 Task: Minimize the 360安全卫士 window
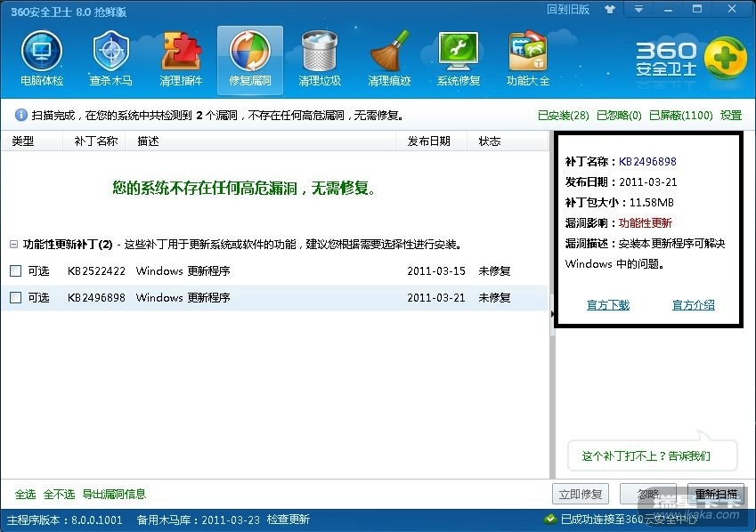[x=668, y=9]
